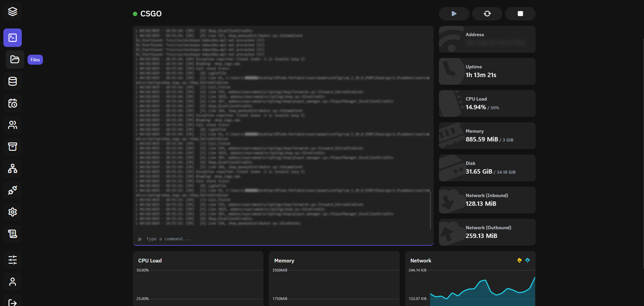Click the CPU Load value 14.94%
This screenshot has width=644, height=306.
(476, 107)
